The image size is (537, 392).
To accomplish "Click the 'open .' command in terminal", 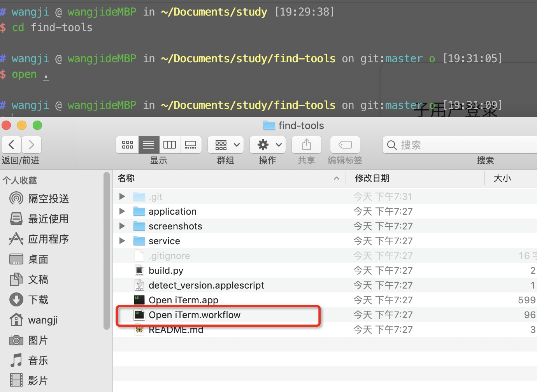I will click(x=30, y=74).
